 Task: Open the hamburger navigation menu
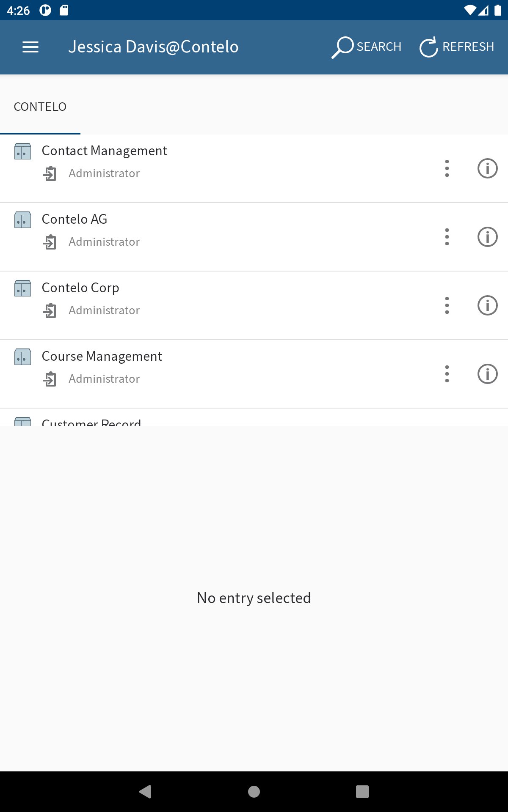click(x=30, y=47)
